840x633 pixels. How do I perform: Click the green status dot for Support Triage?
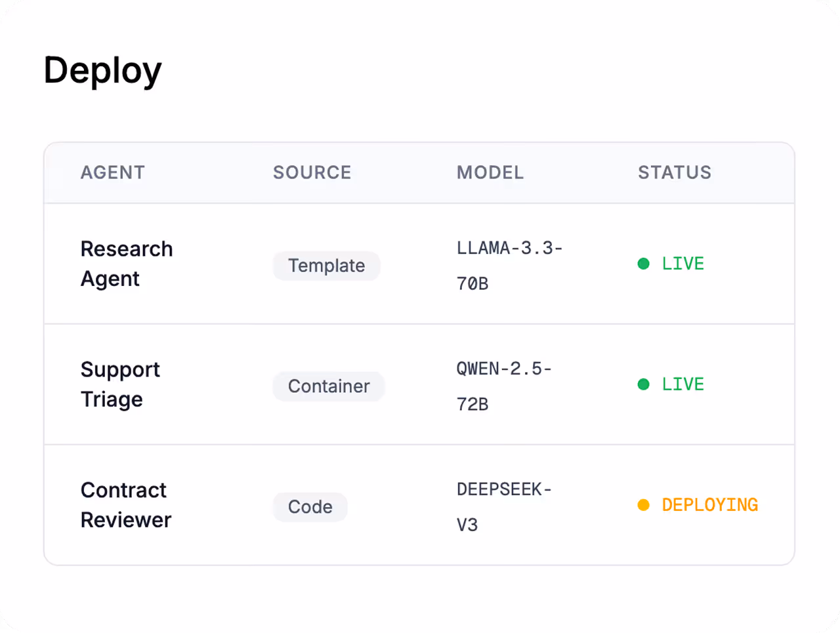pyautogui.click(x=643, y=384)
